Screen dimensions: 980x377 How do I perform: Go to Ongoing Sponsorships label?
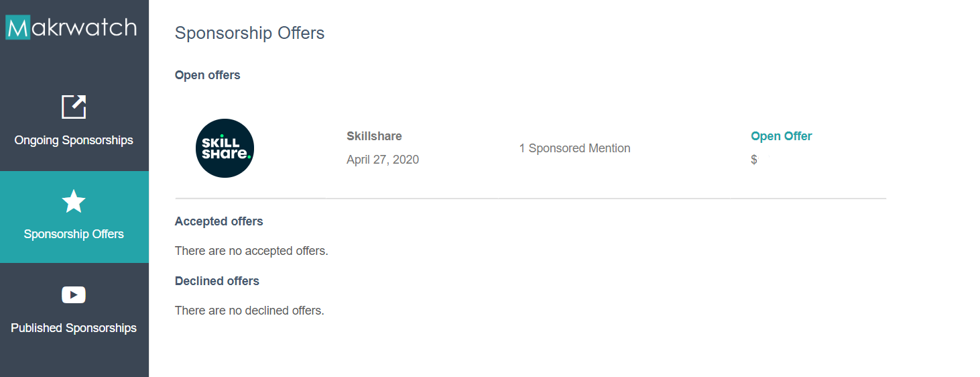click(74, 140)
